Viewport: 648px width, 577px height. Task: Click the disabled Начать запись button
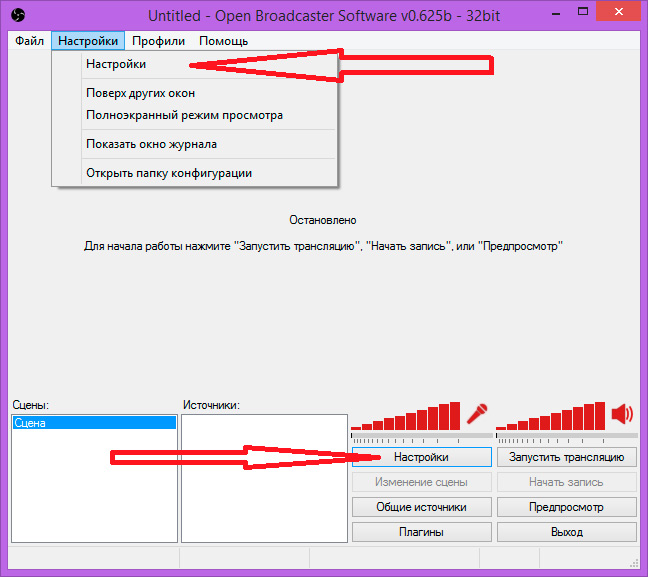567,482
